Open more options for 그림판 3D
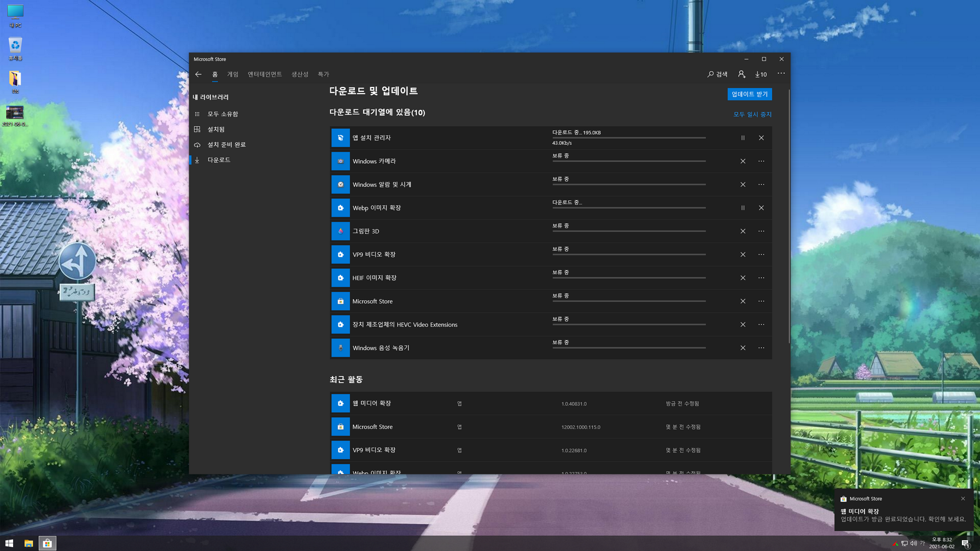The width and height of the screenshot is (980, 551). pyautogui.click(x=761, y=231)
